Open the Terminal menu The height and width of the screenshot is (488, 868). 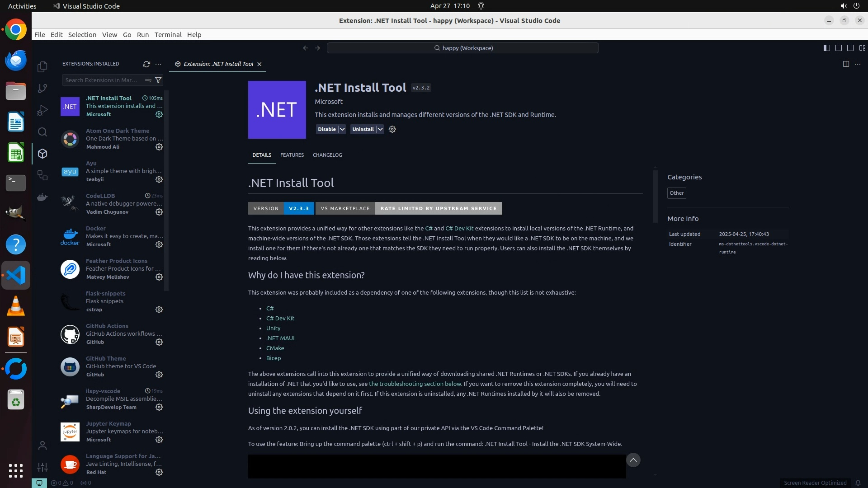[168, 35]
